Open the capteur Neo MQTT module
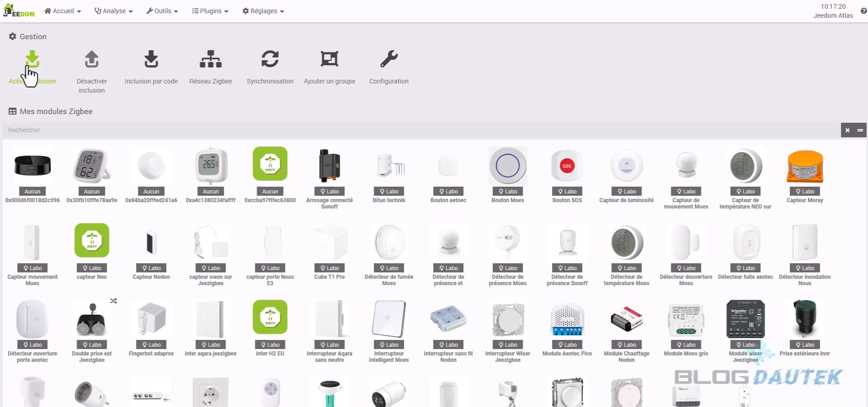868x407 pixels. coord(92,252)
